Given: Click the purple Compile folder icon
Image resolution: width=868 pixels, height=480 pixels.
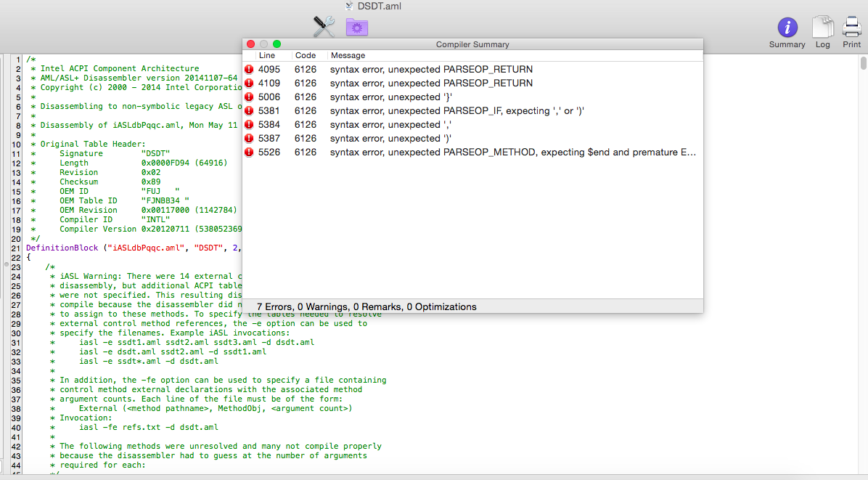Looking at the screenshot, I should pyautogui.click(x=356, y=28).
